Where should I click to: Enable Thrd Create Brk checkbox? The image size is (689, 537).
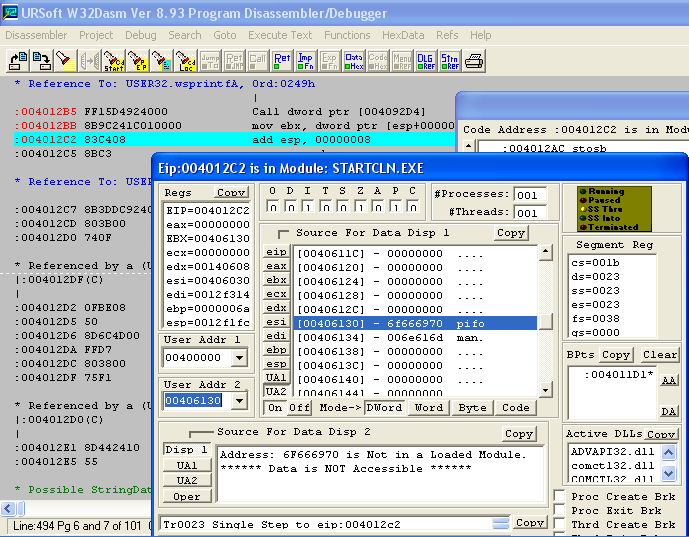559,524
